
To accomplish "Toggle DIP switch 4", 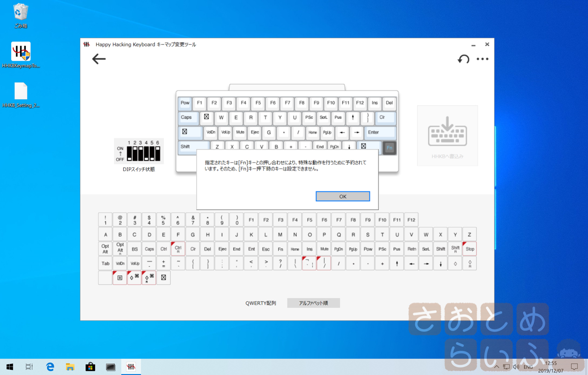I will point(146,154).
